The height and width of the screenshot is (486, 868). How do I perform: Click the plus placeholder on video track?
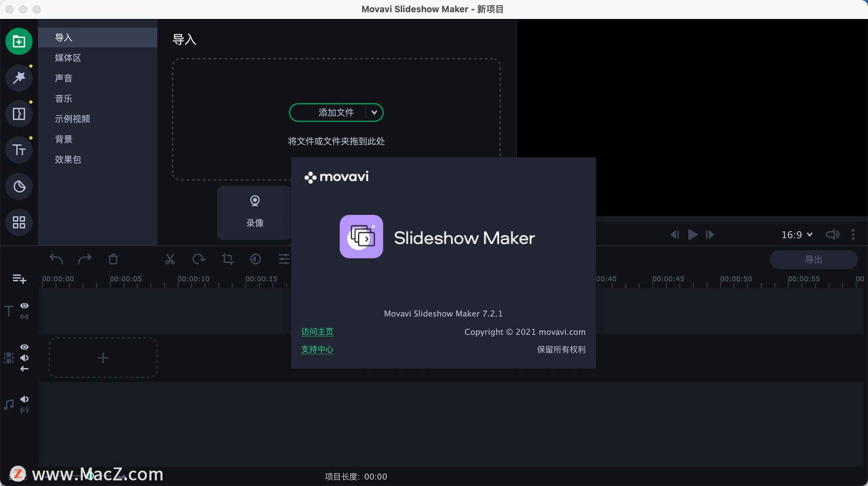pyautogui.click(x=103, y=358)
